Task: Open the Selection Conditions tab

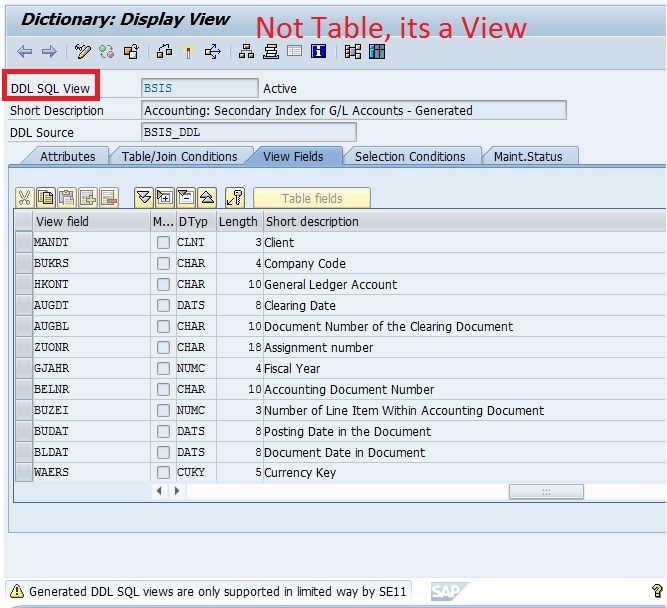Action: coord(410,157)
